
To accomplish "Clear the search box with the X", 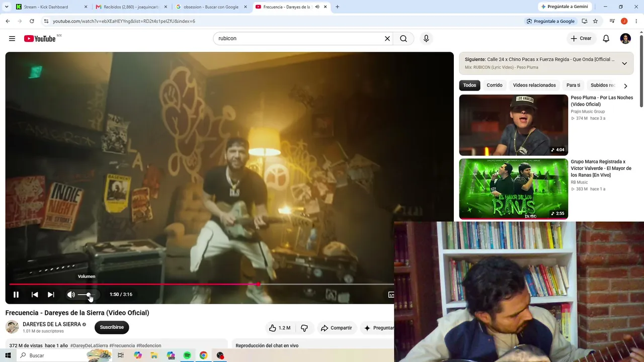I will [x=387, y=39].
